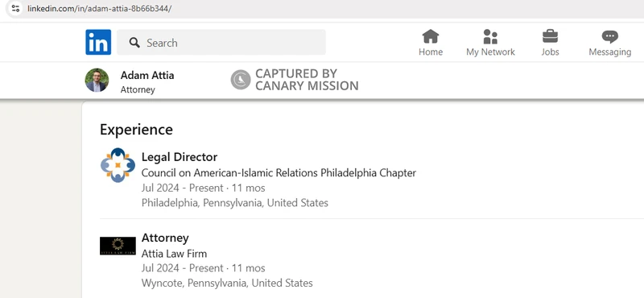Click the Home house icon
The width and height of the screenshot is (644, 298).
tap(431, 36)
